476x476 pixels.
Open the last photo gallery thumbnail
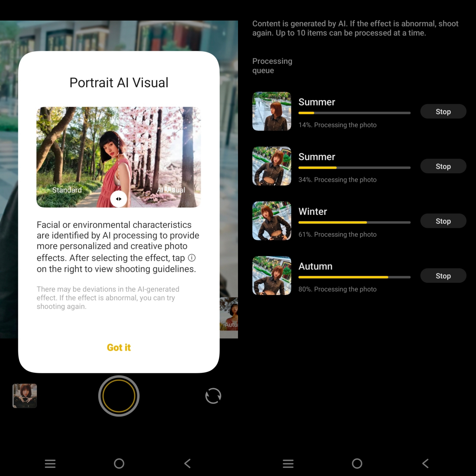25,396
